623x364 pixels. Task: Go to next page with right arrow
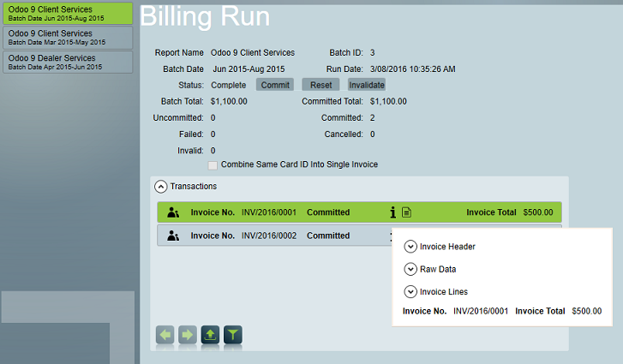188,335
